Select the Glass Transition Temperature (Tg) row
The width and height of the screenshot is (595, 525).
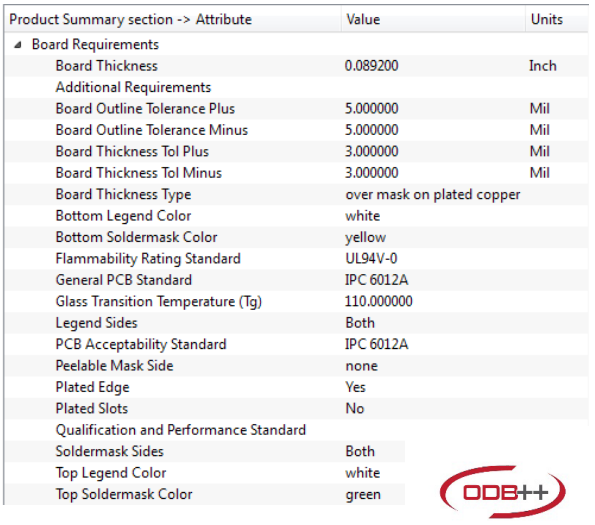pyautogui.click(x=297, y=302)
